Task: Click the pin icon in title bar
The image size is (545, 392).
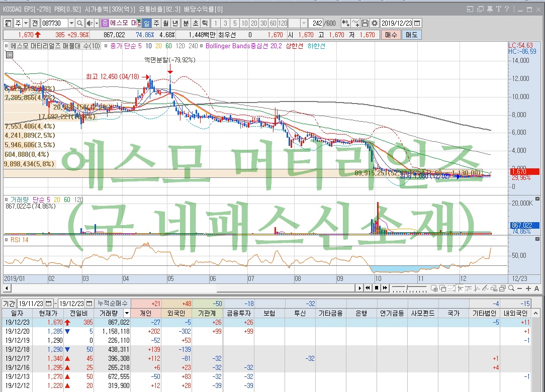Action: [490, 10]
